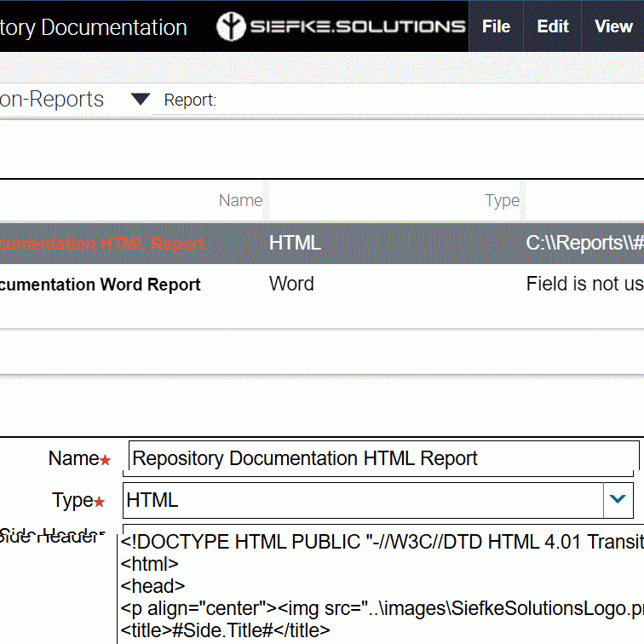Select the Documentation HTML Report row
This screenshot has height=644, width=644.
tap(322, 243)
